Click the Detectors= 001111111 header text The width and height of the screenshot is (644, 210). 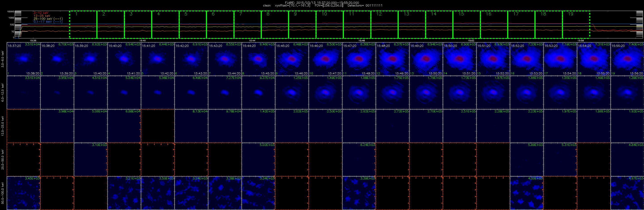(365, 6)
